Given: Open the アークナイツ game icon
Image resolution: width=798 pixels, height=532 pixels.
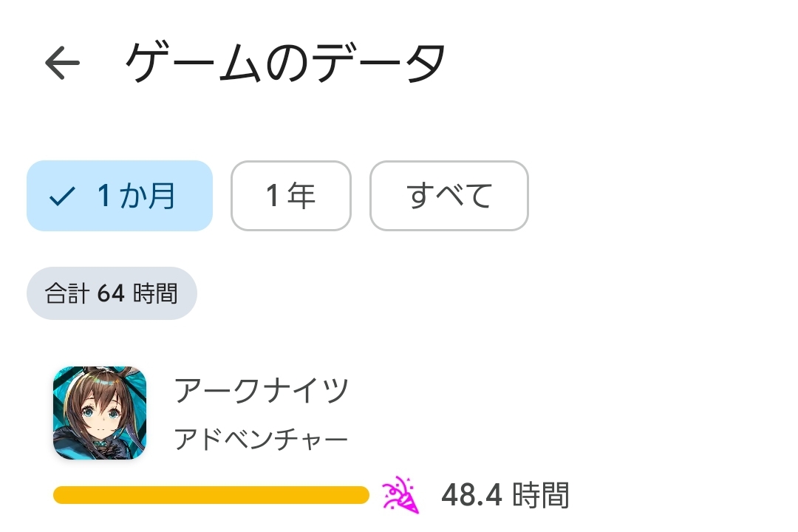Looking at the screenshot, I should coord(100,413).
